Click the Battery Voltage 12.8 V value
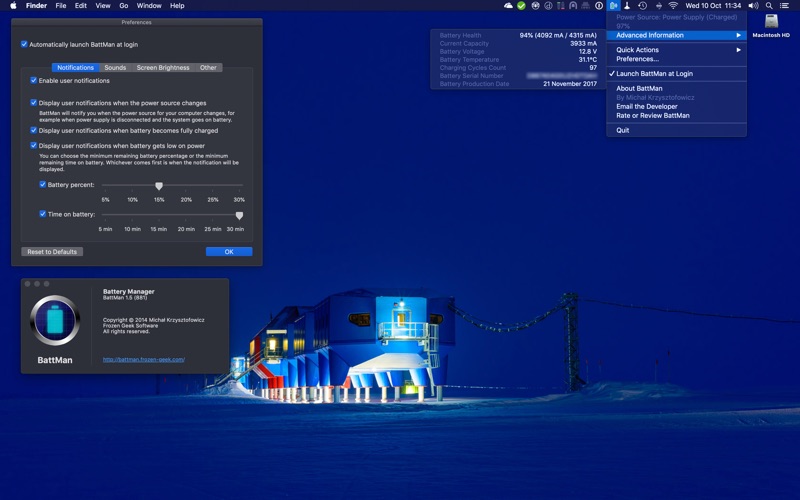 (588, 52)
